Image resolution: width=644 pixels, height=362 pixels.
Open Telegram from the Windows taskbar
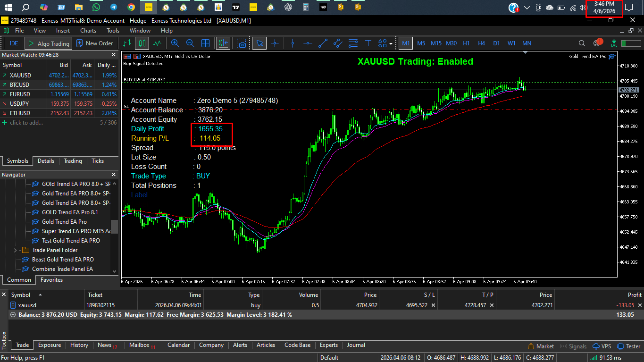[x=114, y=7]
